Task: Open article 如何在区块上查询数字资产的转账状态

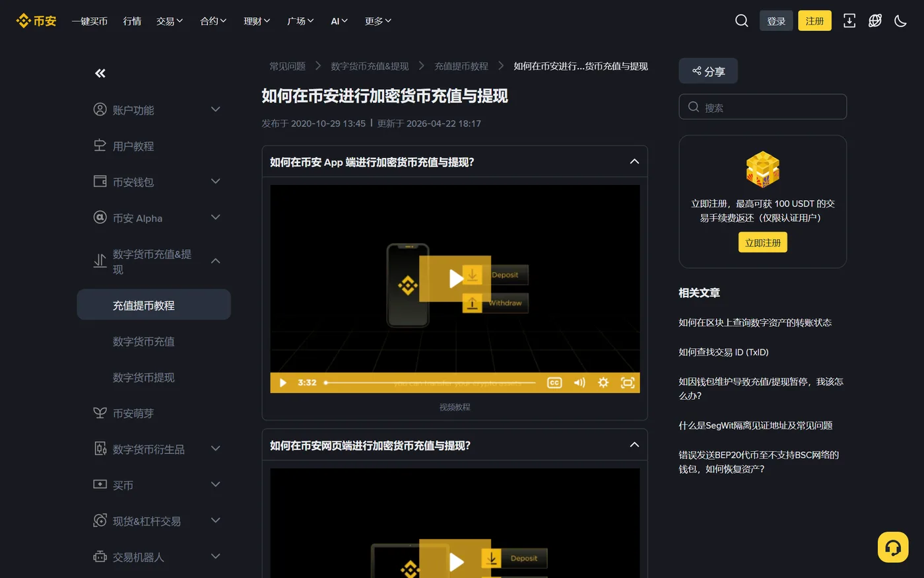Action: pos(755,322)
